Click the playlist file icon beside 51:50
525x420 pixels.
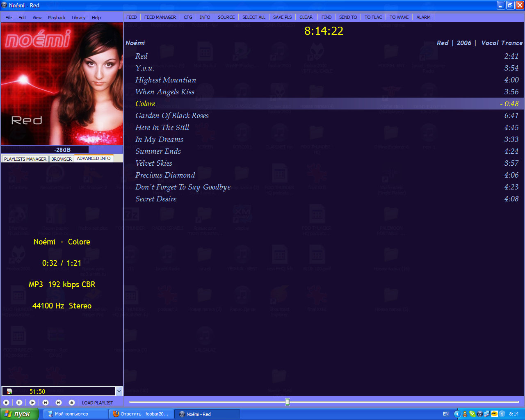9,391
